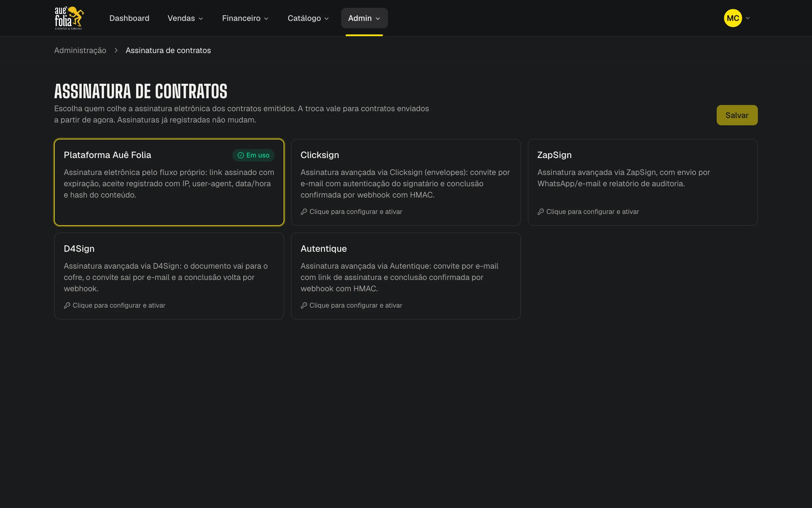
Task: Click Clicksign's configure and activate text
Action: click(356, 212)
